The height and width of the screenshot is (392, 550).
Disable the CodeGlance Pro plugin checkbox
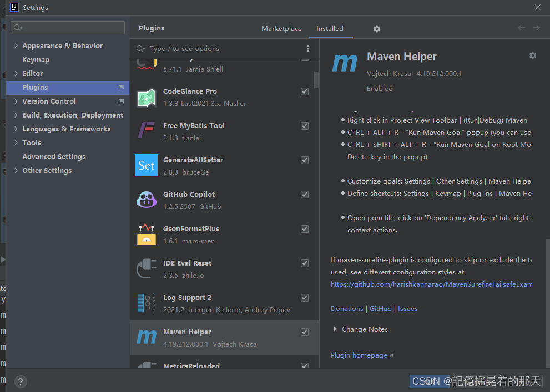click(305, 91)
